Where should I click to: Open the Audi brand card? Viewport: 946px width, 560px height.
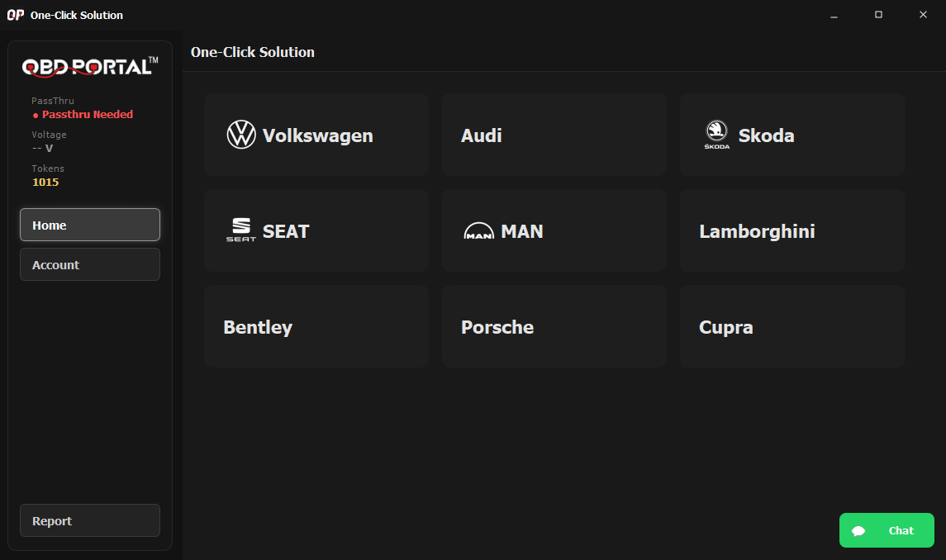pos(554,135)
